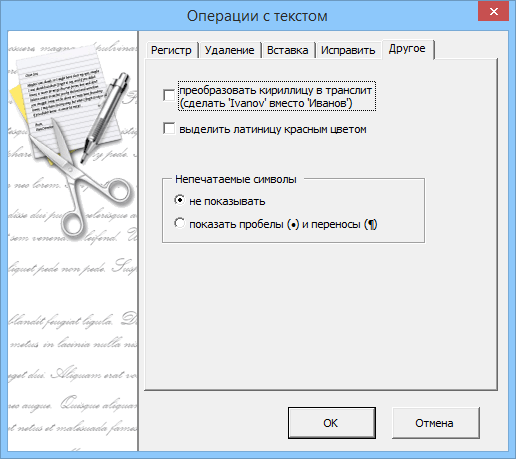Screen dimensions: 516x459
Task: Open the Исправить tab
Action: pos(348,50)
